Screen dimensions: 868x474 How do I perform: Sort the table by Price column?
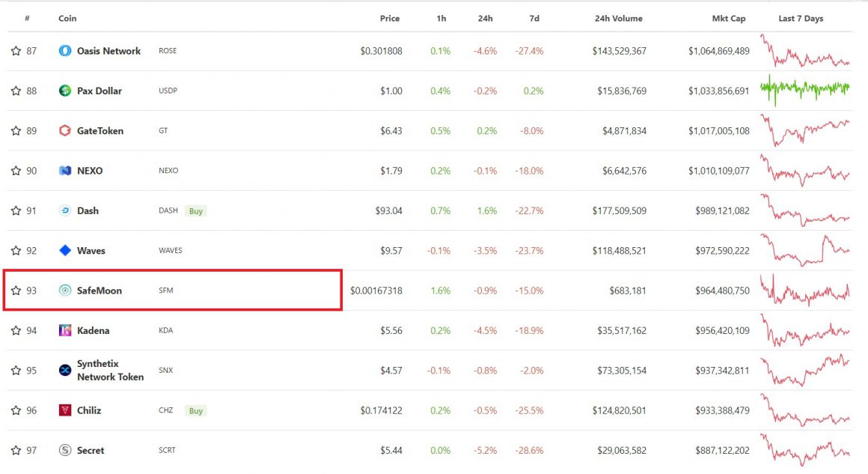click(389, 18)
